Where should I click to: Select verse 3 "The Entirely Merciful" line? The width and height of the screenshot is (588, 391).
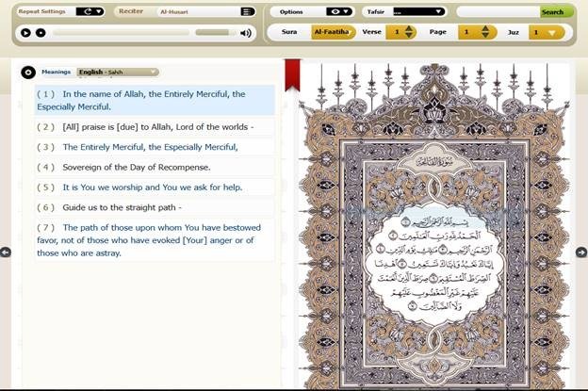155,147
